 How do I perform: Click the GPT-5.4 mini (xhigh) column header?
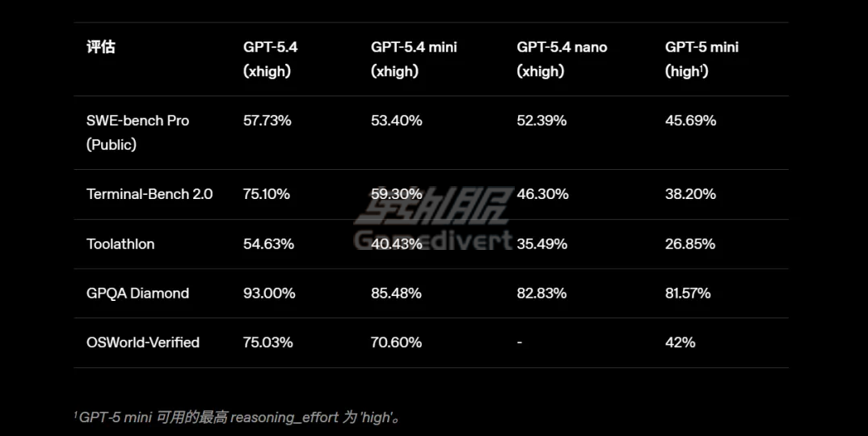coord(414,59)
